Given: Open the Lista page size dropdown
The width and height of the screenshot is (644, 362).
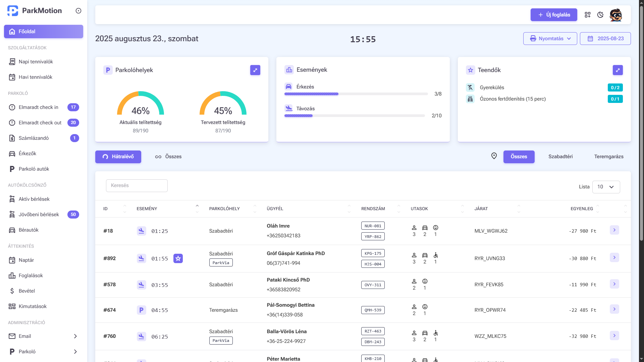Looking at the screenshot, I should (x=606, y=187).
